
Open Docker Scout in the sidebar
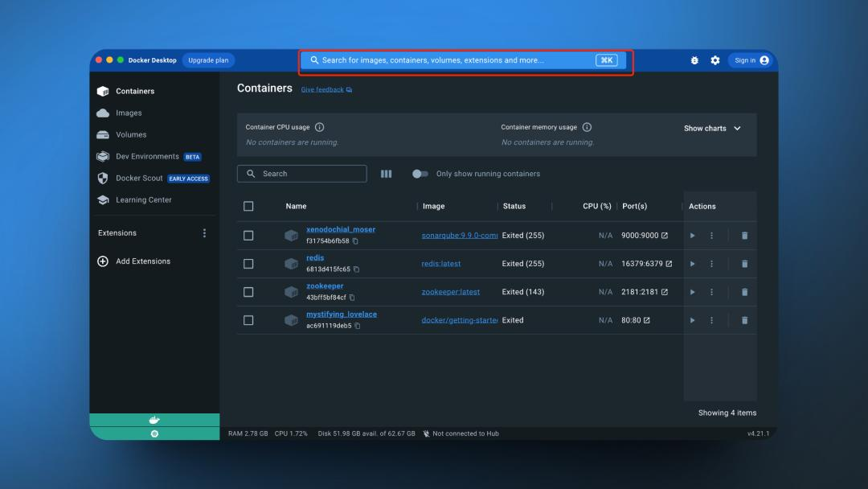[x=138, y=178]
